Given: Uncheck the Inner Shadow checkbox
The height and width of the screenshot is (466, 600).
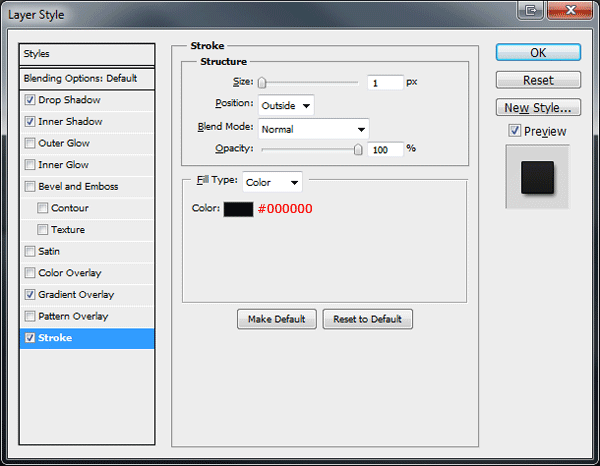Looking at the screenshot, I should (x=30, y=122).
